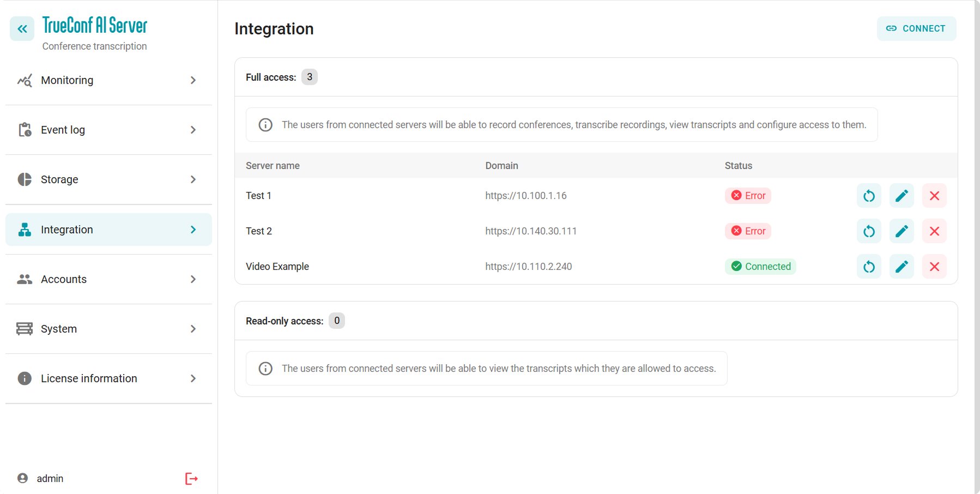Refresh the Video Example connection

869,267
